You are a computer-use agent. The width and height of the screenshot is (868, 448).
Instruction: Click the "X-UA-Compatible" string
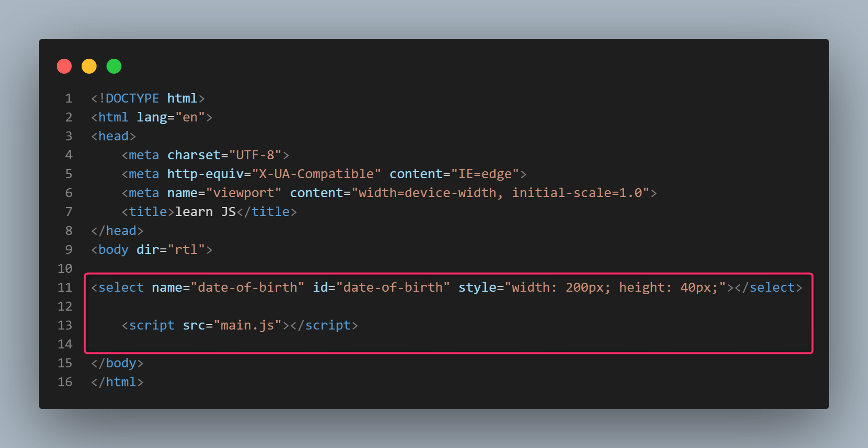[317, 174]
